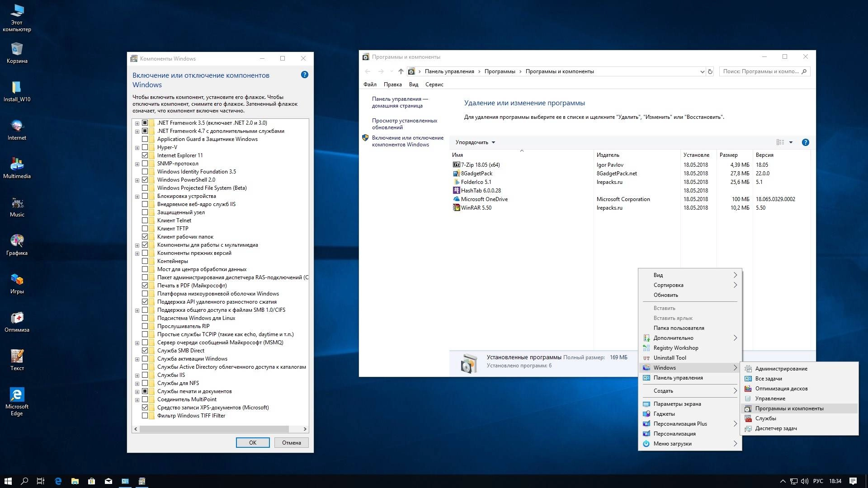
Task: Open Task View on taskbar
Action: click(41, 481)
